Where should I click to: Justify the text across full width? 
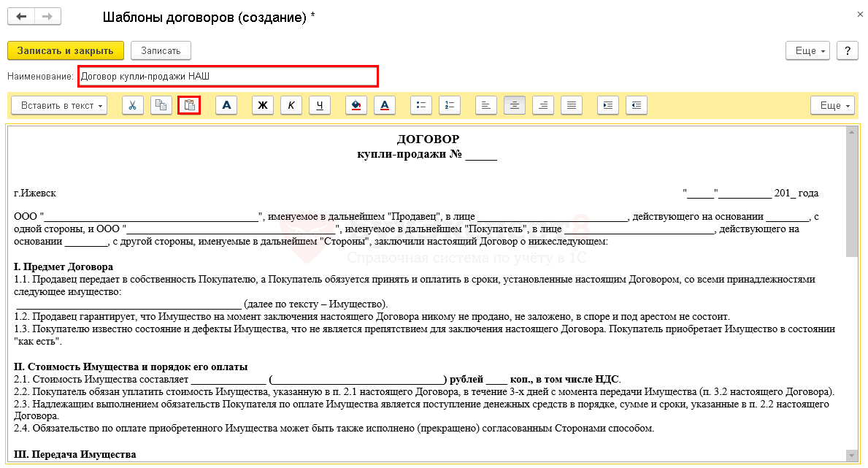(x=572, y=105)
